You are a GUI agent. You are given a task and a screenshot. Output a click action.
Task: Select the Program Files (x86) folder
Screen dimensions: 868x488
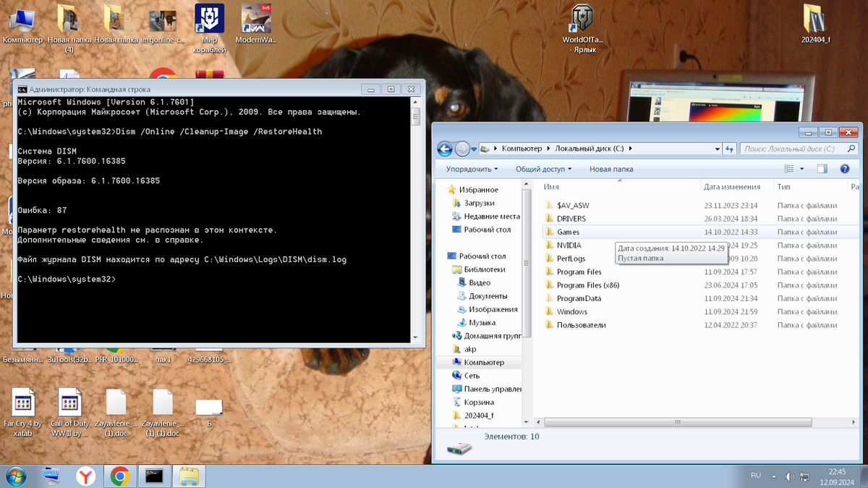(587, 285)
